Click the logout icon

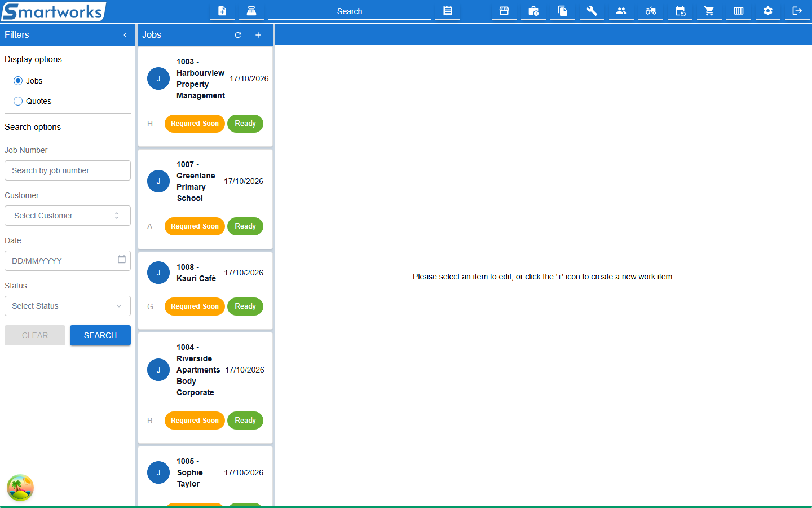pyautogui.click(x=797, y=11)
